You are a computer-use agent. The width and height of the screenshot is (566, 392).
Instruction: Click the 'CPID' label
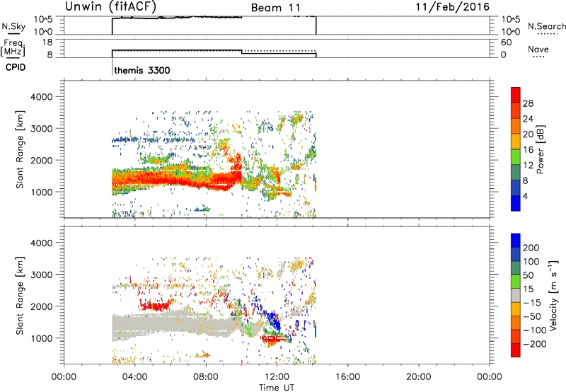coord(16,67)
